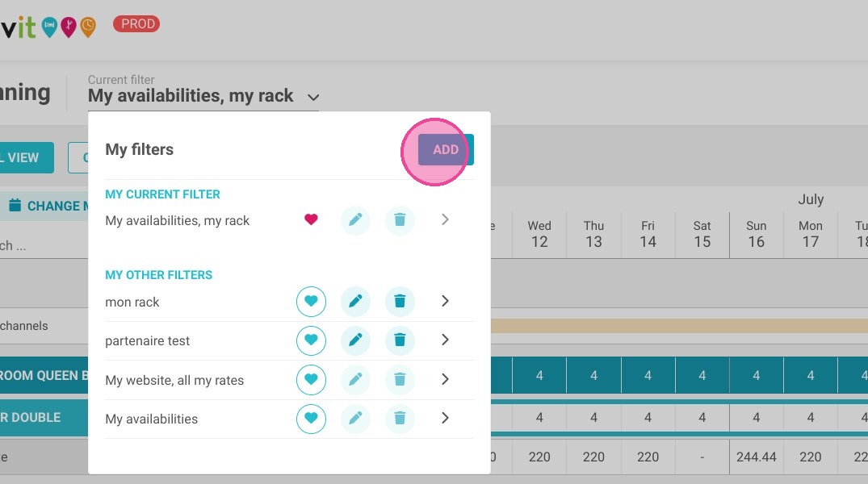Click Double room availability 4 under Fri 14
Image resolution: width=868 pixels, height=484 pixels.
pyautogui.click(x=648, y=418)
